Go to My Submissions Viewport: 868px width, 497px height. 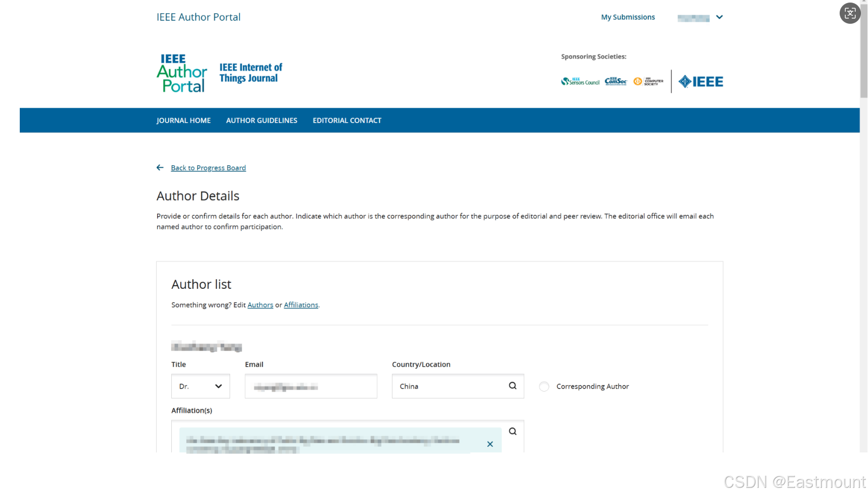point(628,17)
